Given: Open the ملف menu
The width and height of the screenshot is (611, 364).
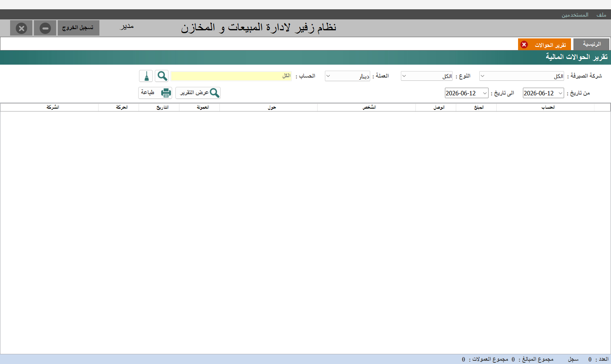Looking at the screenshot, I should (601, 15).
